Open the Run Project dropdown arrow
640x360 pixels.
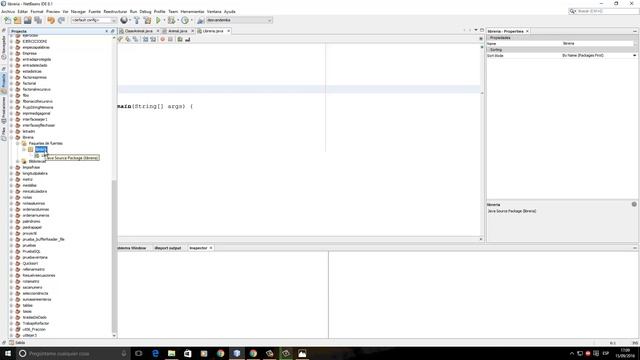164,20
